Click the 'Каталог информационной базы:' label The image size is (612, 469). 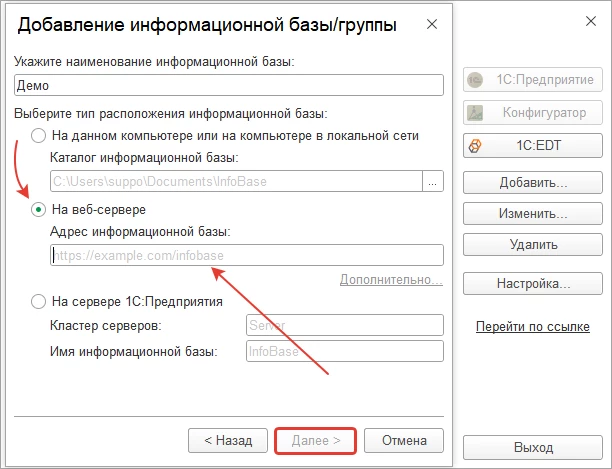click(x=144, y=158)
